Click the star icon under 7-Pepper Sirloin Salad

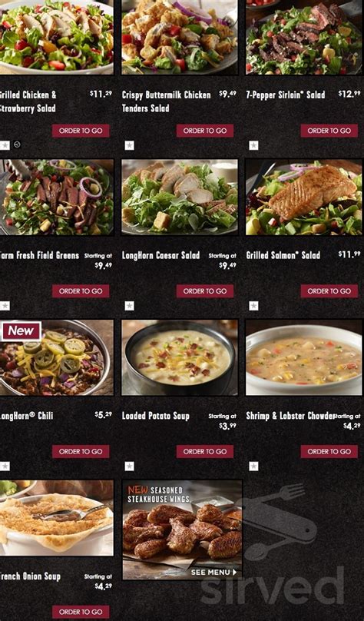point(253,145)
